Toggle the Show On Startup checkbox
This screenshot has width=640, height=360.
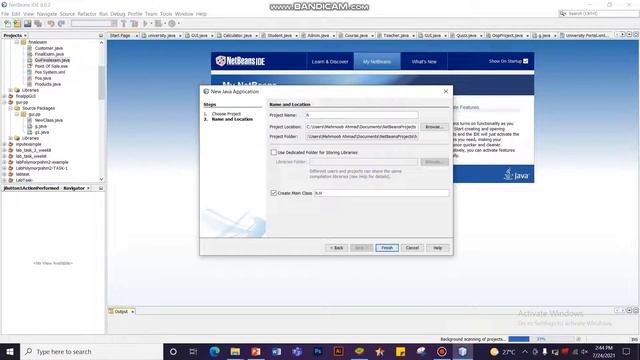tap(526, 61)
